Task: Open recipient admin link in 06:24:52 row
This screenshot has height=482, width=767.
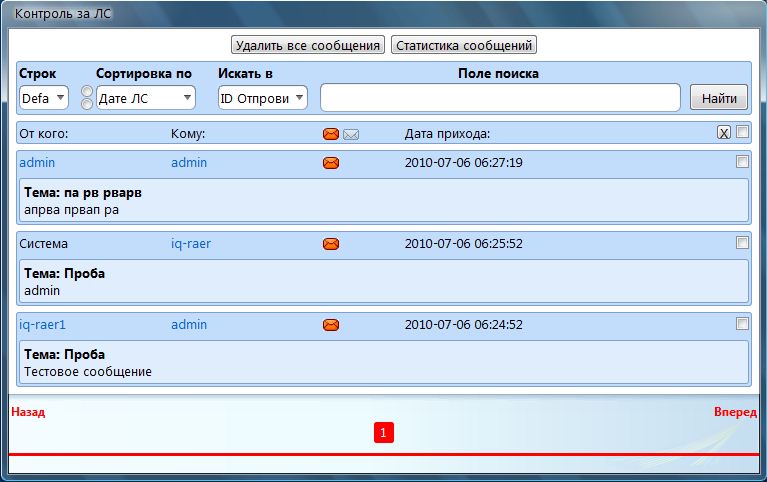Action: pos(189,324)
